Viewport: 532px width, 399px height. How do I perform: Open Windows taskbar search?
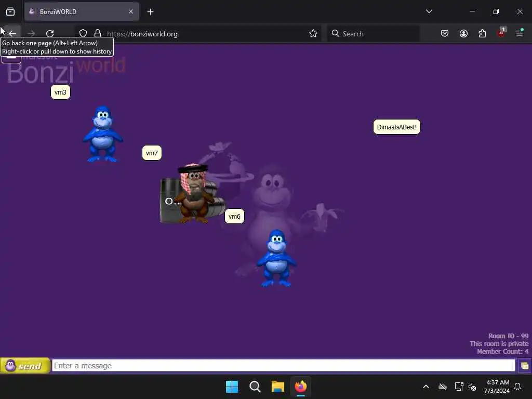pyautogui.click(x=255, y=387)
